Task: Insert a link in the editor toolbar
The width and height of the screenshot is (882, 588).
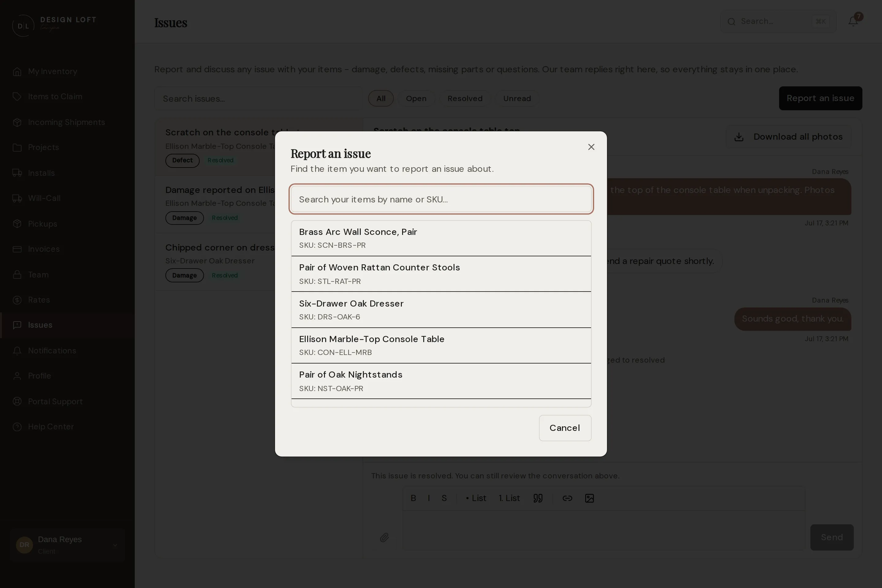Action: (567, 498)
